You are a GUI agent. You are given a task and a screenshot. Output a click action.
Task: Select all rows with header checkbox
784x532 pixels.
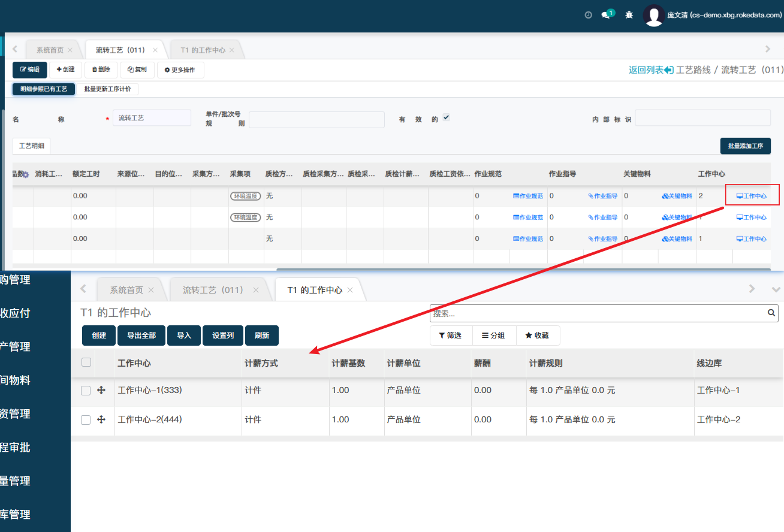(x=86, y=362)
